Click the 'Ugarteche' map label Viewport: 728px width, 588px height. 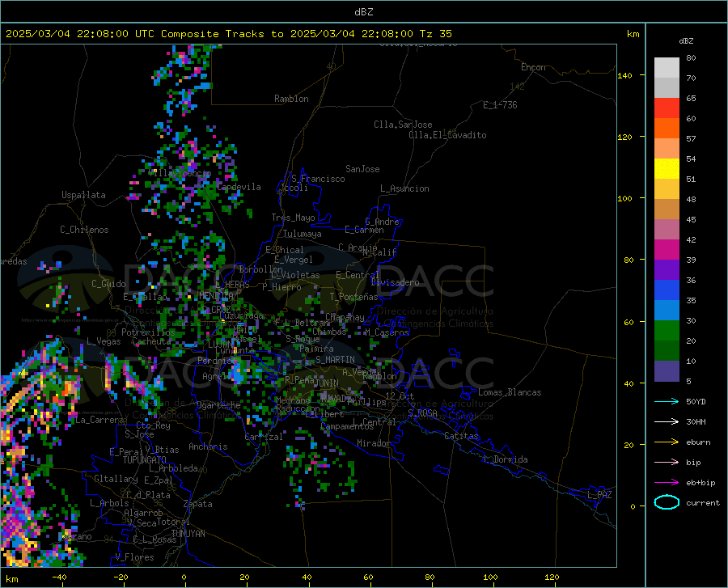(x=218, y=404)
